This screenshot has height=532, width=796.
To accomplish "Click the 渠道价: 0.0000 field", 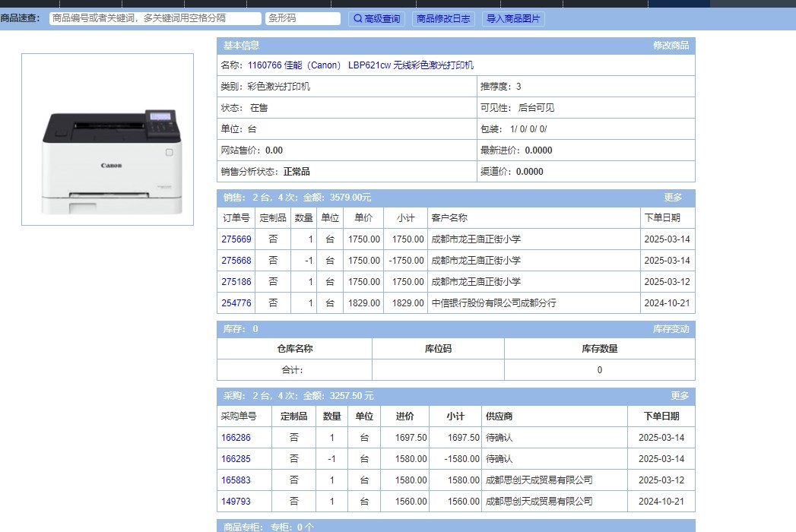I will [x=586, y=172].
